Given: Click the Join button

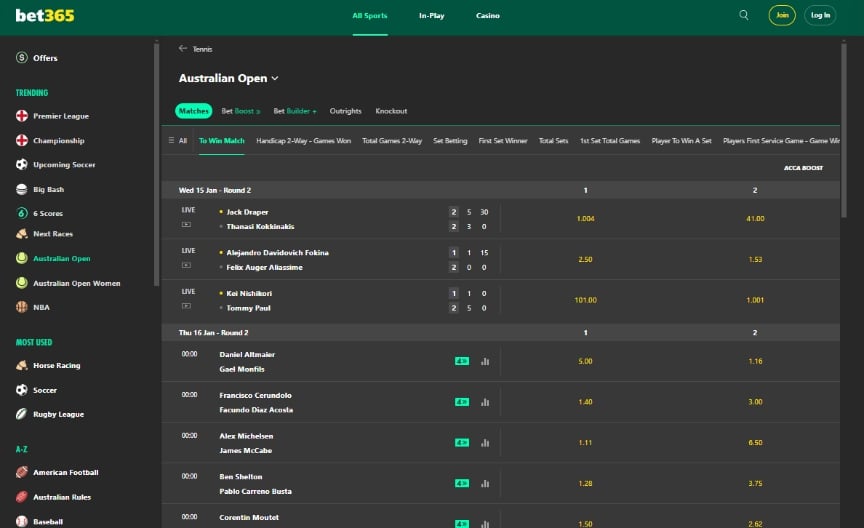Looking at the screenshot, I should [782, 15].
